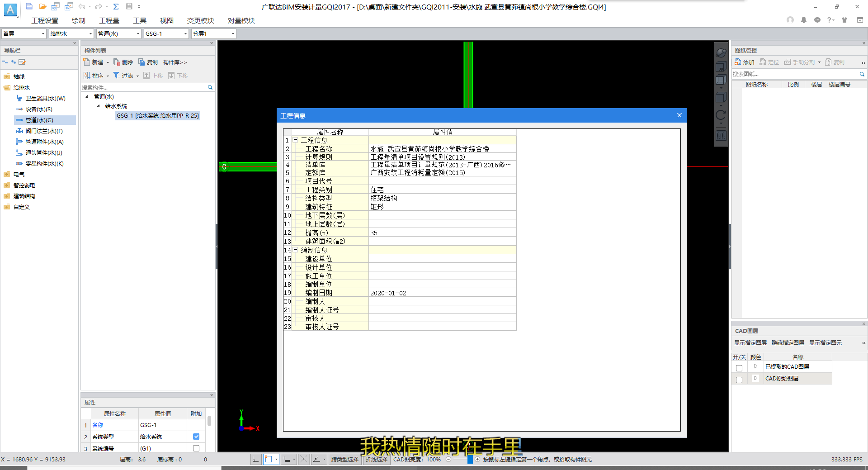The image size is (868, 470).
Task: Open 工程设置 menu
Action: [45, 21]
